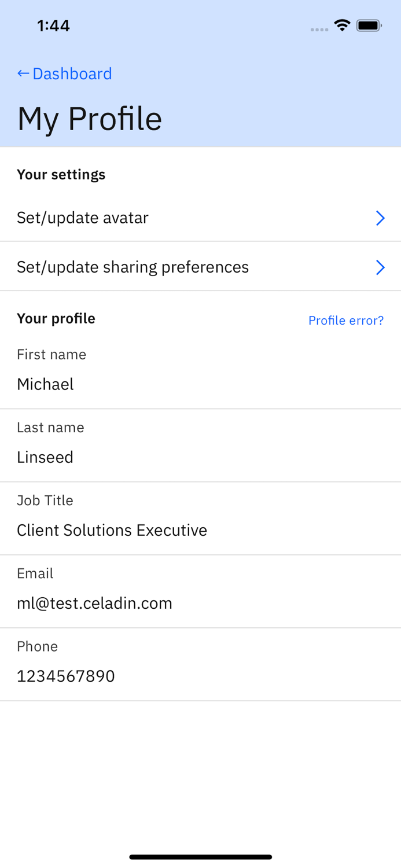Tap the battery icon in the status bar

click(x=369, y=25)
